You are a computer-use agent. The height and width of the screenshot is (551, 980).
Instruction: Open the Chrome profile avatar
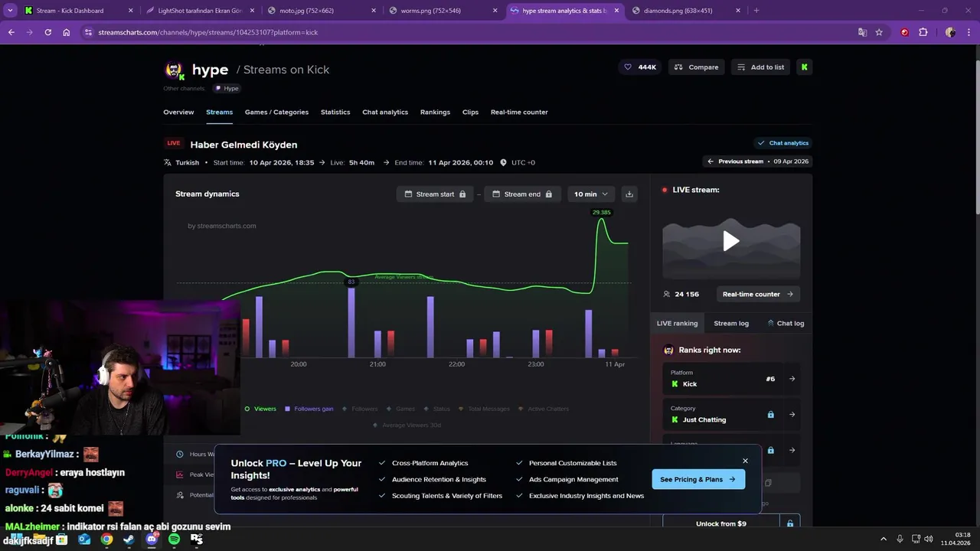(950, 32)
